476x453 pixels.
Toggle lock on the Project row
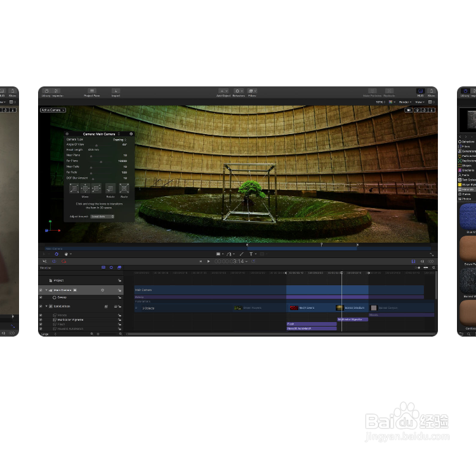click(x=119, y=280)
